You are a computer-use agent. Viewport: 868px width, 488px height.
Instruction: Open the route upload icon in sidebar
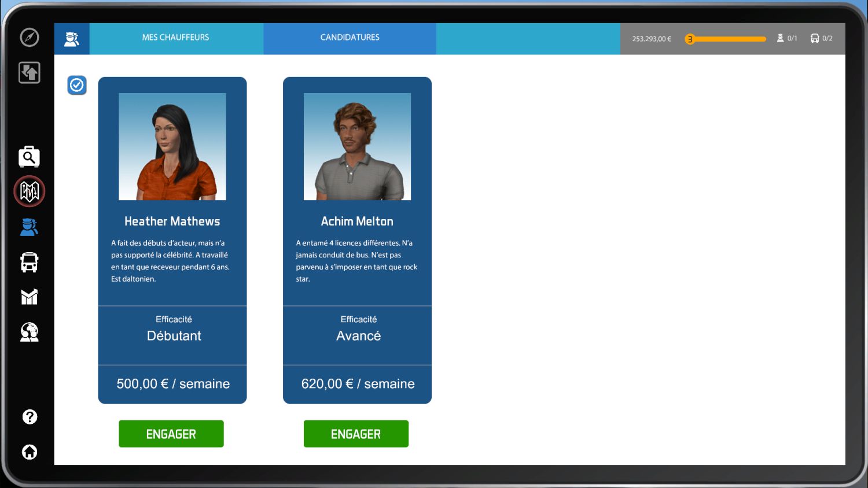click(x=30, y=73)
